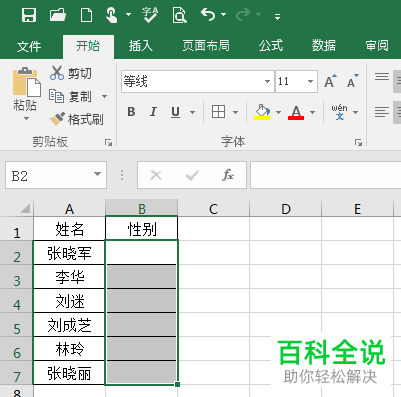Toggle Bold formatting
This screenshot has width=401, height=397.
131,112
